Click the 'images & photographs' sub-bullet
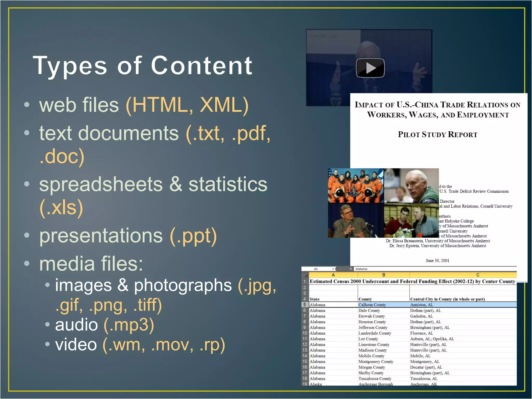The image size is (532, 399). pyautogui.click(x=165, y=295)
